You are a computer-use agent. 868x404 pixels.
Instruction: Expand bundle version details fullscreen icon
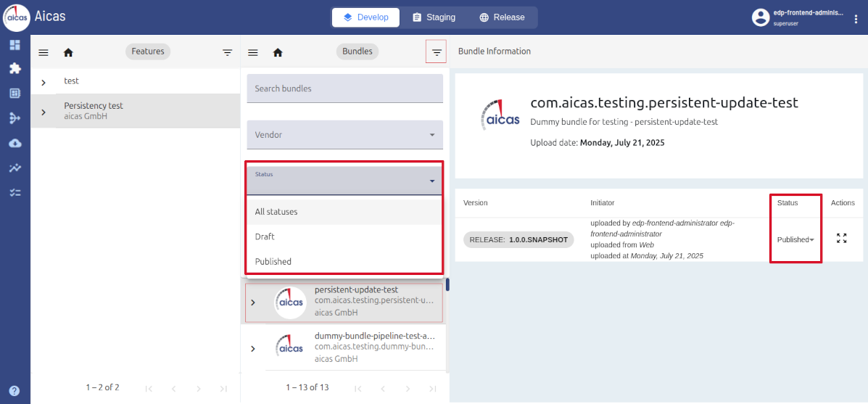[841, 238]
